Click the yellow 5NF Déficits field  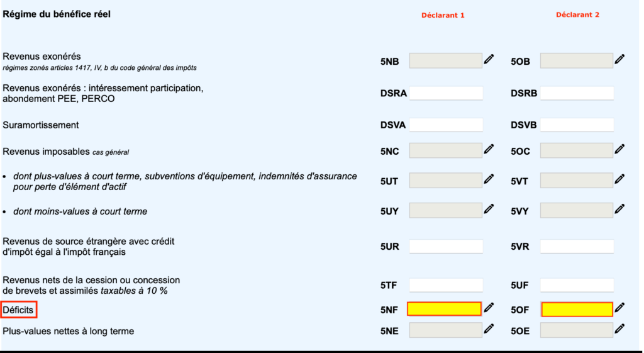pos(444,309)
